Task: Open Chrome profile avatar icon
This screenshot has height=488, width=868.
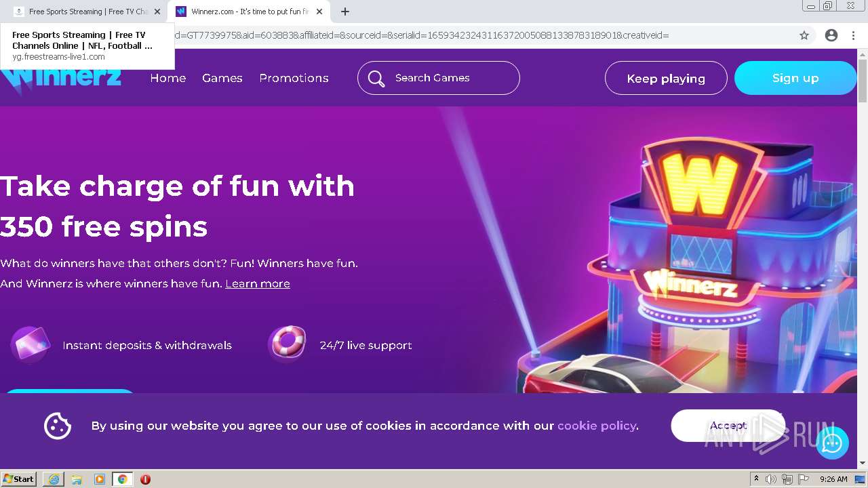Action: [831, 35]
